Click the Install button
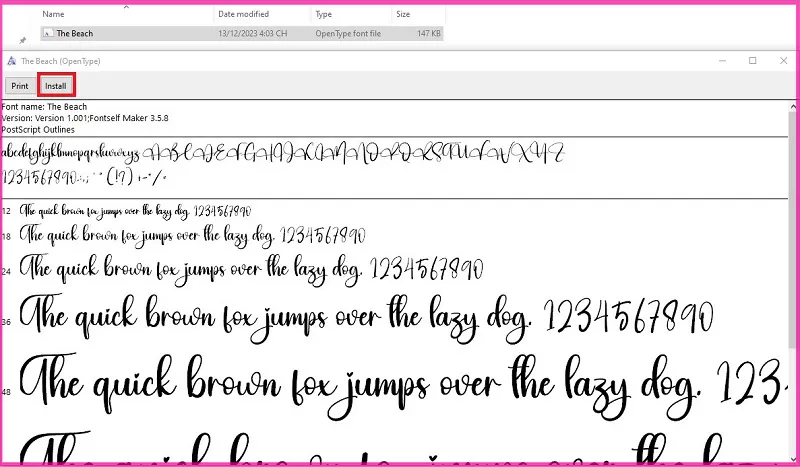 coord(55,86)
